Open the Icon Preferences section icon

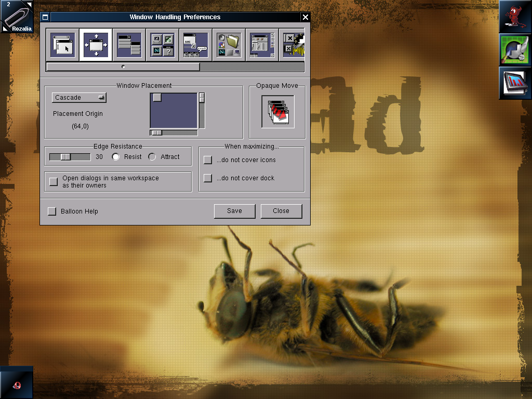(162, 45)
